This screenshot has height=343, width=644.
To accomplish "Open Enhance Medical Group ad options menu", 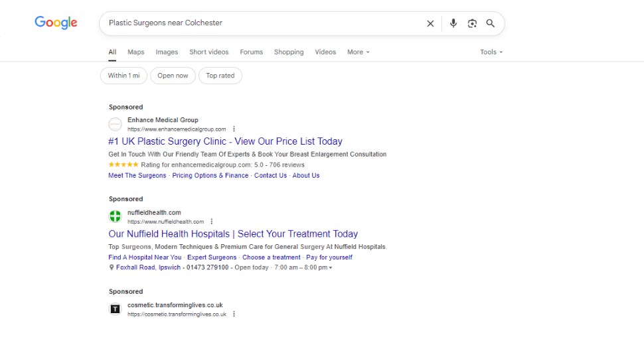I will coord(234,129).
